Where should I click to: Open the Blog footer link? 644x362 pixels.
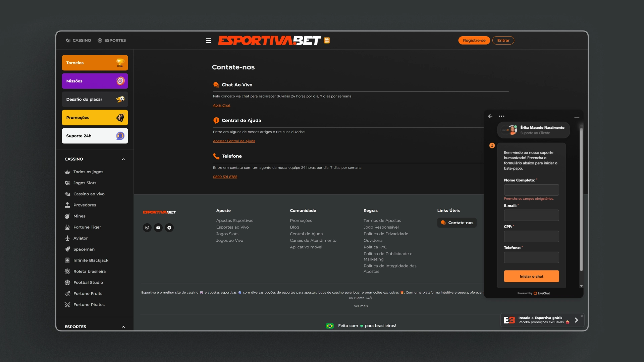pos(294,227)
